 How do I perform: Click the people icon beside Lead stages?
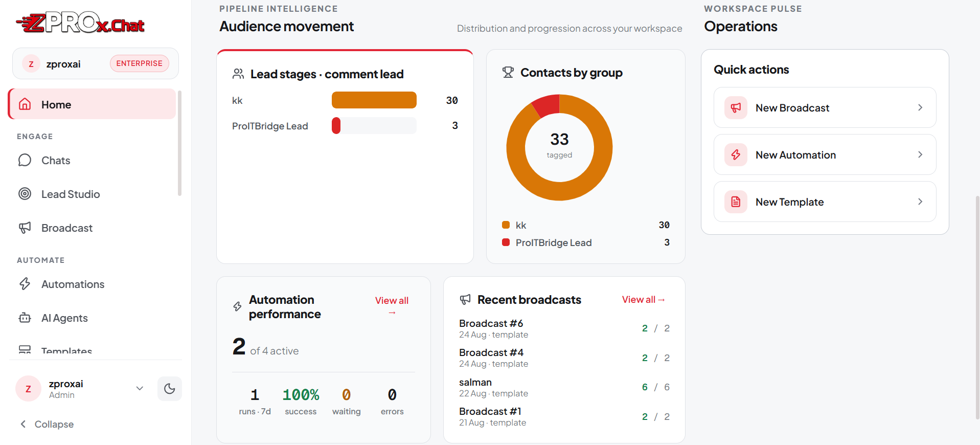pyautogui.click(x=238, y=74)
